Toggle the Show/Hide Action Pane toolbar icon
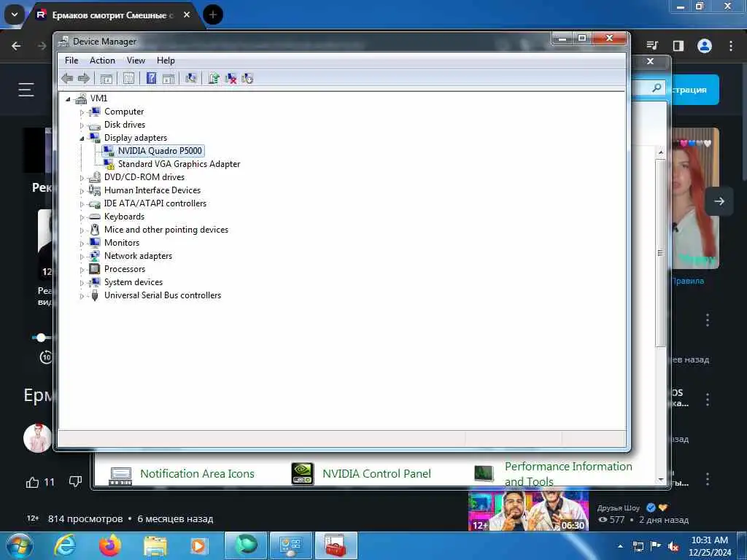Viewport: 747px width, 560px height. pyautogui.click(x=169, y=79)
